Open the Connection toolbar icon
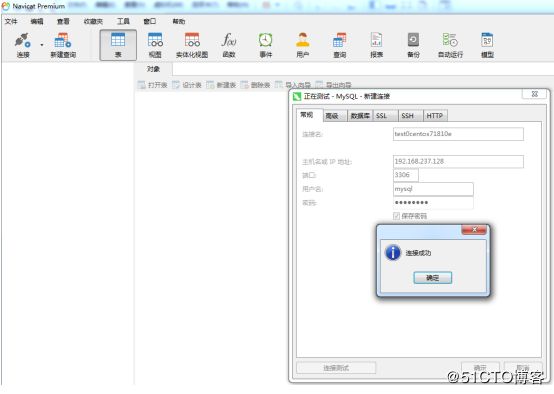Image resolution: width=554 pixels, height=394 pixels. [x=23, y=45]
